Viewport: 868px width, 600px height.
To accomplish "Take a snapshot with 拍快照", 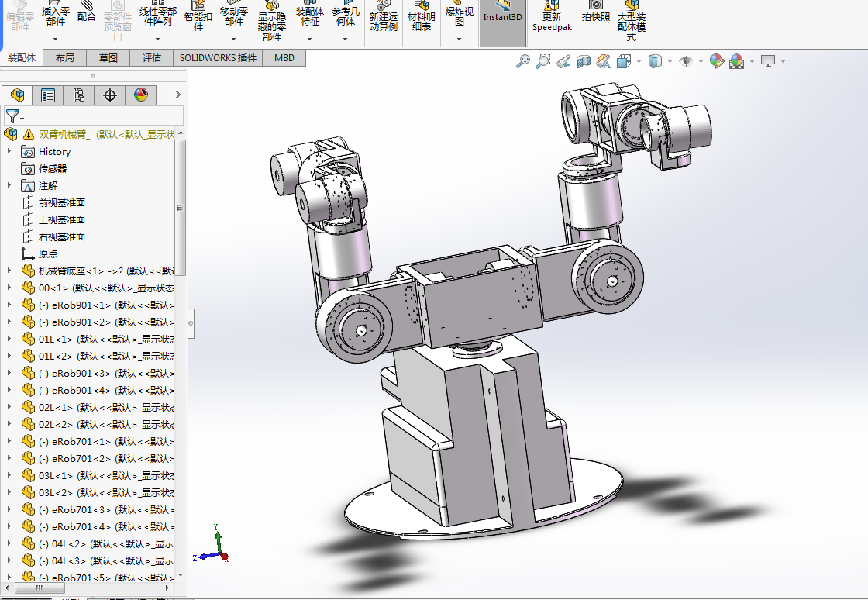I will (x=596, y=12).
